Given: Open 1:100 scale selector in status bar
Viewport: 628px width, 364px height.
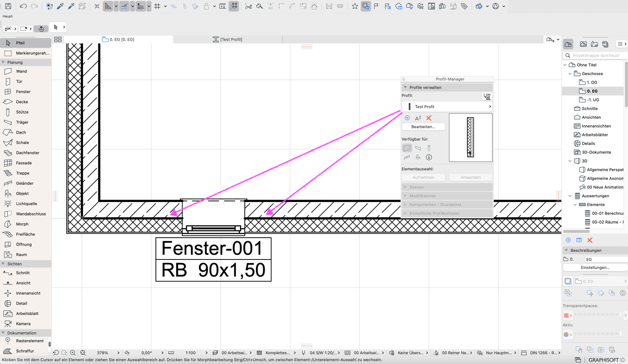Looking at the screenshot, I should point(190,353).
